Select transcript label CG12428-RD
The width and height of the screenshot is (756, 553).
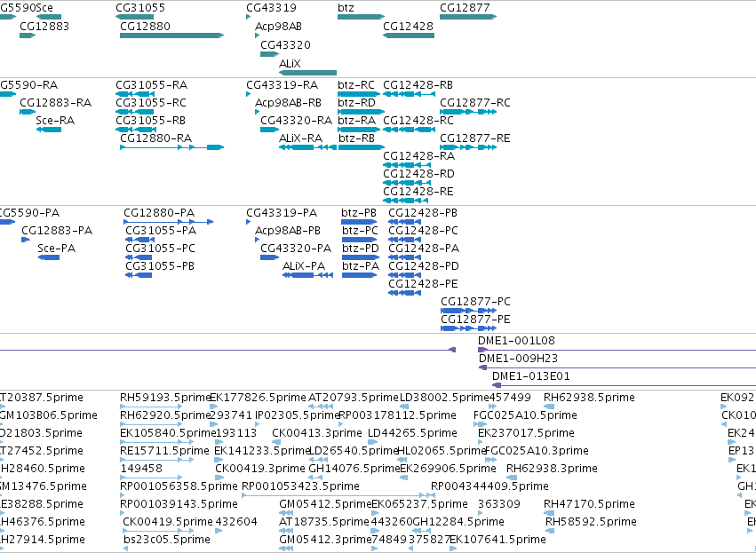tap(419, 173)
